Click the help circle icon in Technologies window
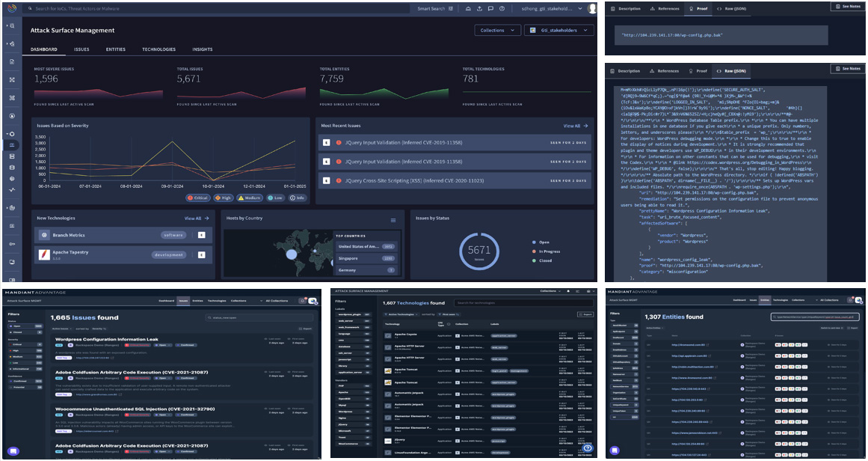 pyautogui.click(x=588, y=448)
